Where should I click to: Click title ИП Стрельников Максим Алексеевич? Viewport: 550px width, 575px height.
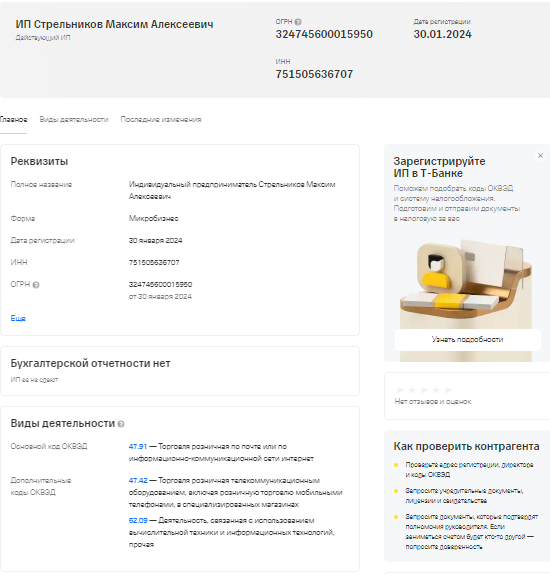[114, 25]
